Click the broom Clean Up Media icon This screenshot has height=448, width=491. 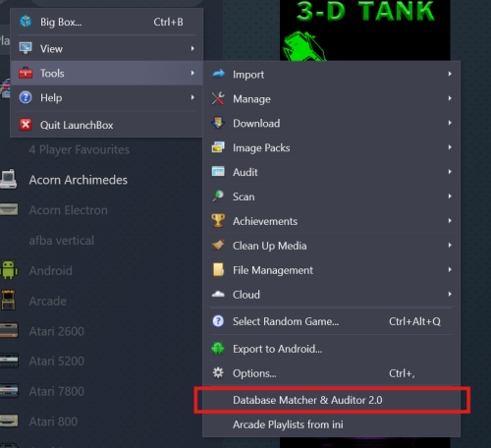point(218,245)
